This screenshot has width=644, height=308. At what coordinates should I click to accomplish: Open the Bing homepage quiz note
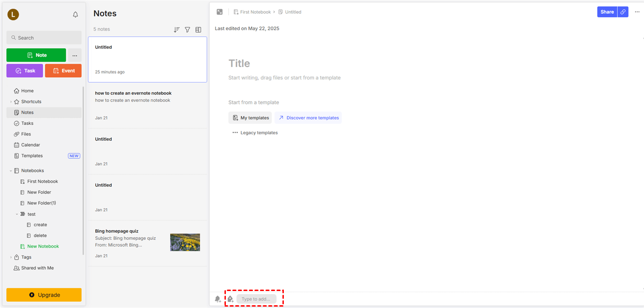(148, 243)
